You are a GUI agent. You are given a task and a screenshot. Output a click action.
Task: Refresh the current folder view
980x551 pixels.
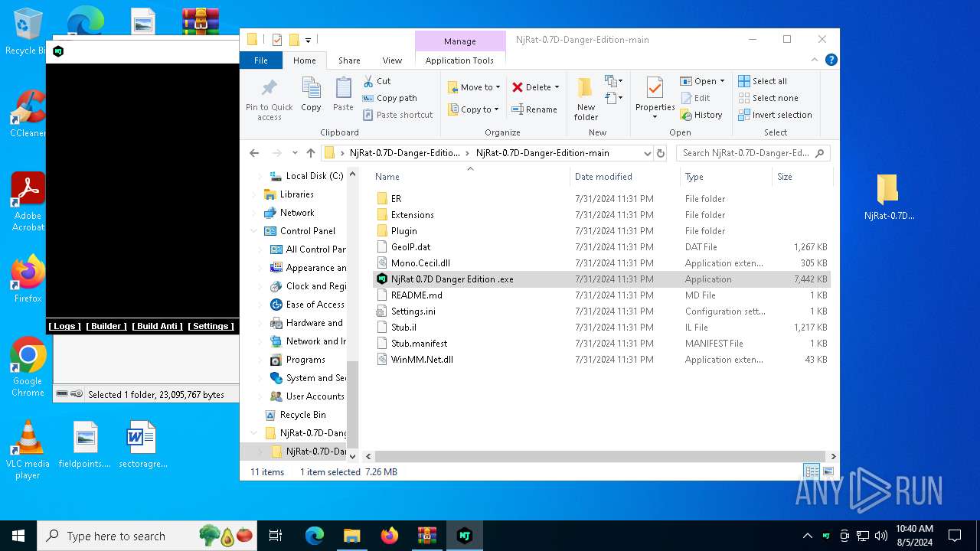point(661,153)
